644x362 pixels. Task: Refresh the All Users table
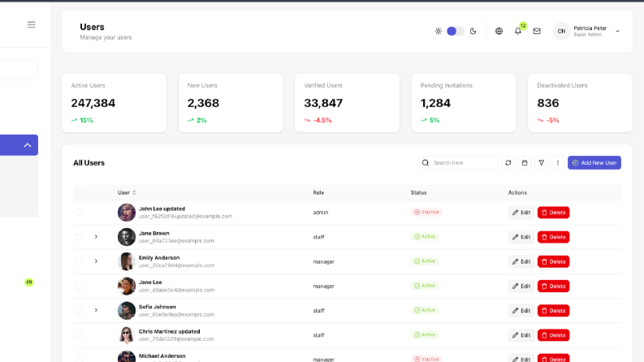[508, 163]
